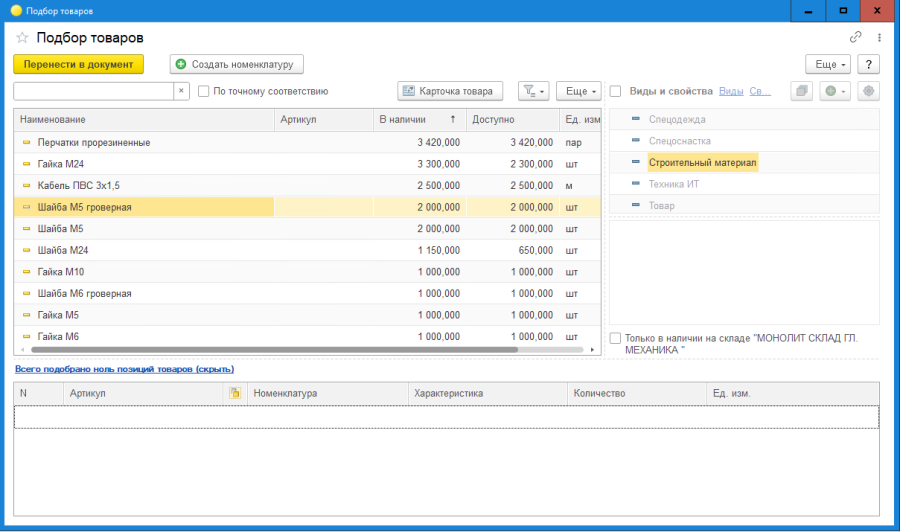Click the Перенести в документ button
Viewport: 900px width, 532px height.
click(79, 64)
